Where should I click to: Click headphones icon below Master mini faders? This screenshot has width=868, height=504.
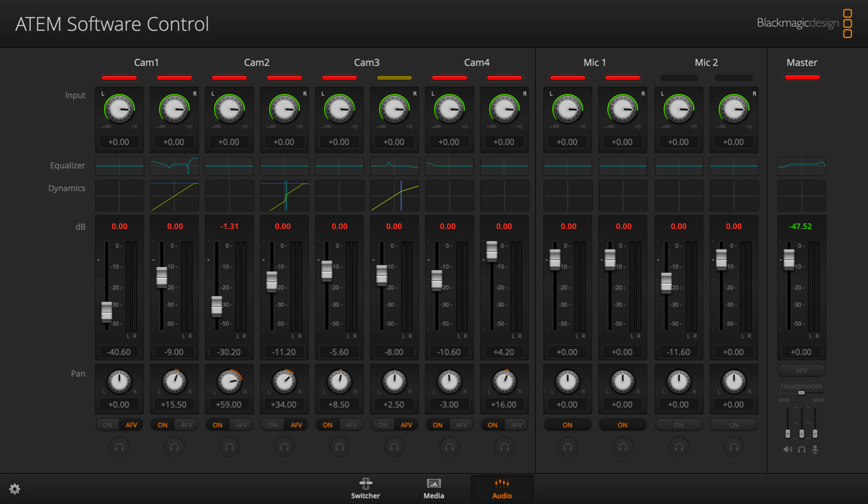click(801, 449)
